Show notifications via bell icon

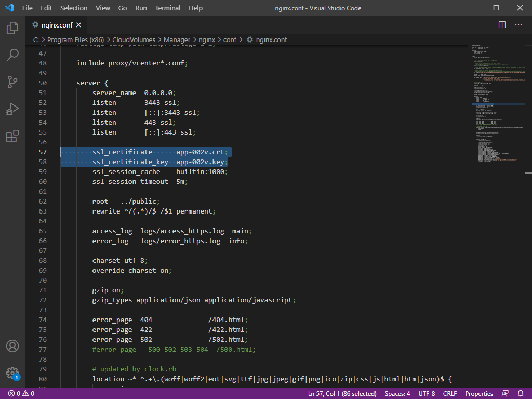tap(521, 394)
